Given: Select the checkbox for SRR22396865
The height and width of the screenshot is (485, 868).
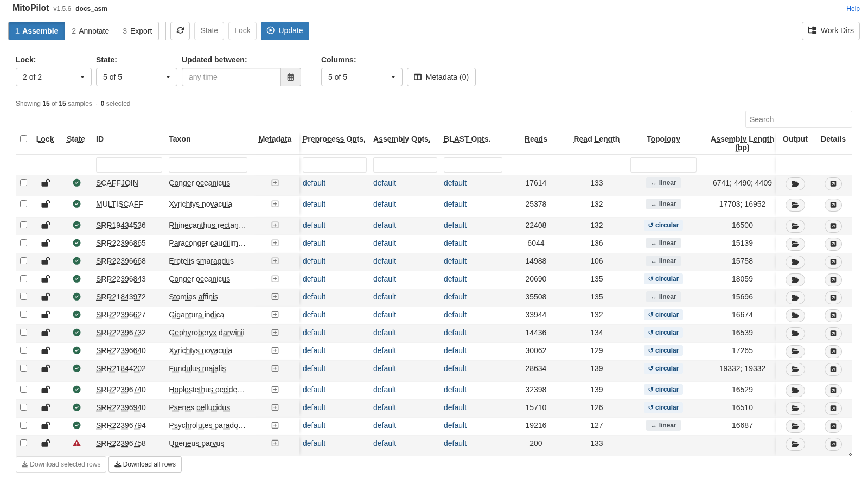Looking at the screenshot, I should pos(23,242).
